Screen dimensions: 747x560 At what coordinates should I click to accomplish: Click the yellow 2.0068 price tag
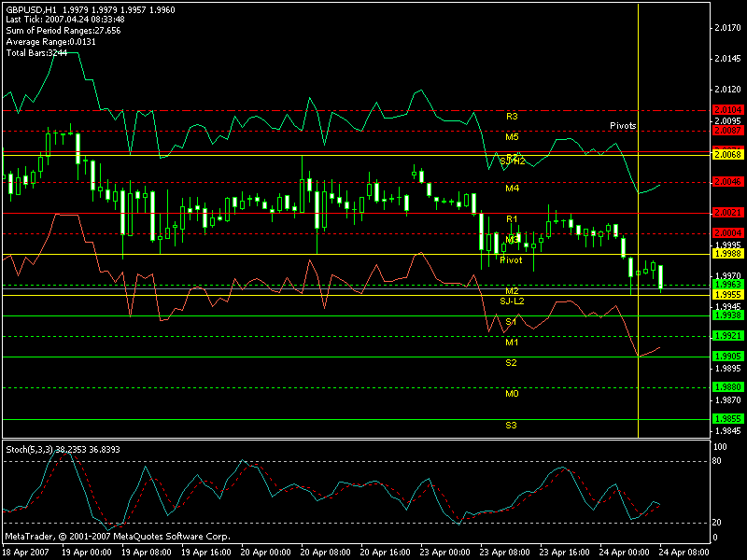point(726,153)
